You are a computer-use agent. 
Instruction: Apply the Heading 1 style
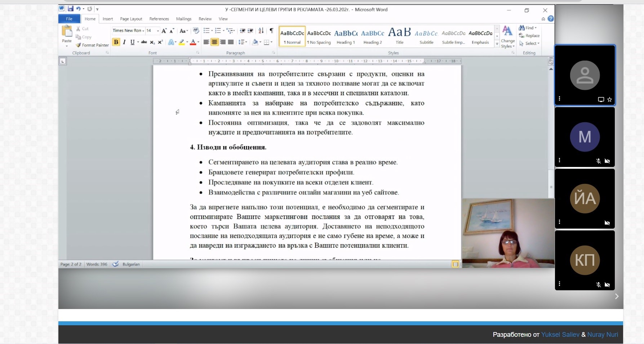(346, 36)
